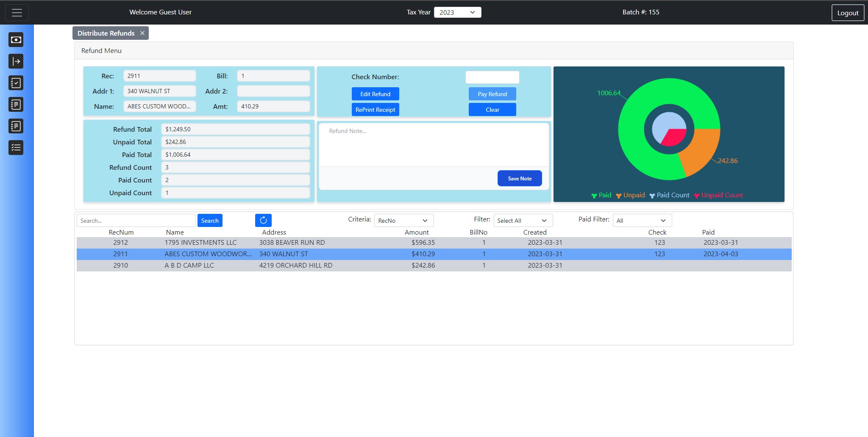Close the Distribute Refunds tab
This screenshot has width=868, height=437.
point(142,33)
